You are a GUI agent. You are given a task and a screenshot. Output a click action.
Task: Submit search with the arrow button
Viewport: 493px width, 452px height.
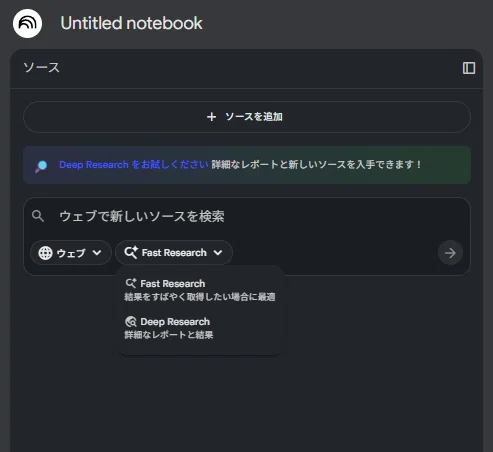click(450, 253)
